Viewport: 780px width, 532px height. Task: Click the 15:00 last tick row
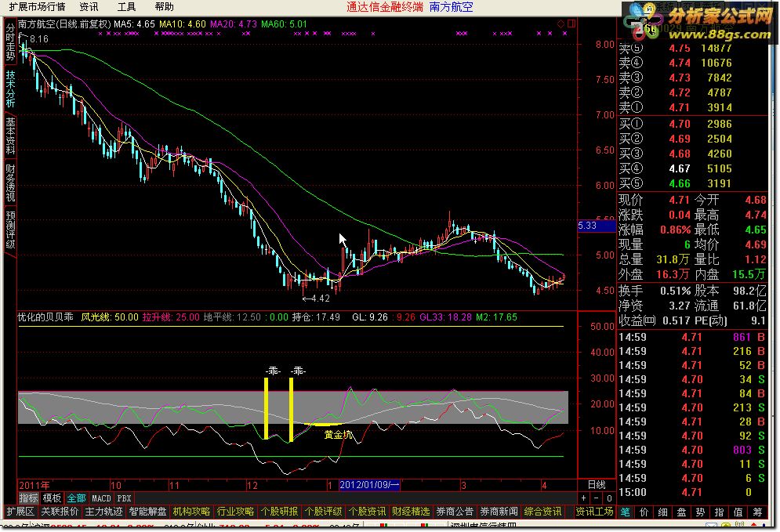tap(692, 492)
